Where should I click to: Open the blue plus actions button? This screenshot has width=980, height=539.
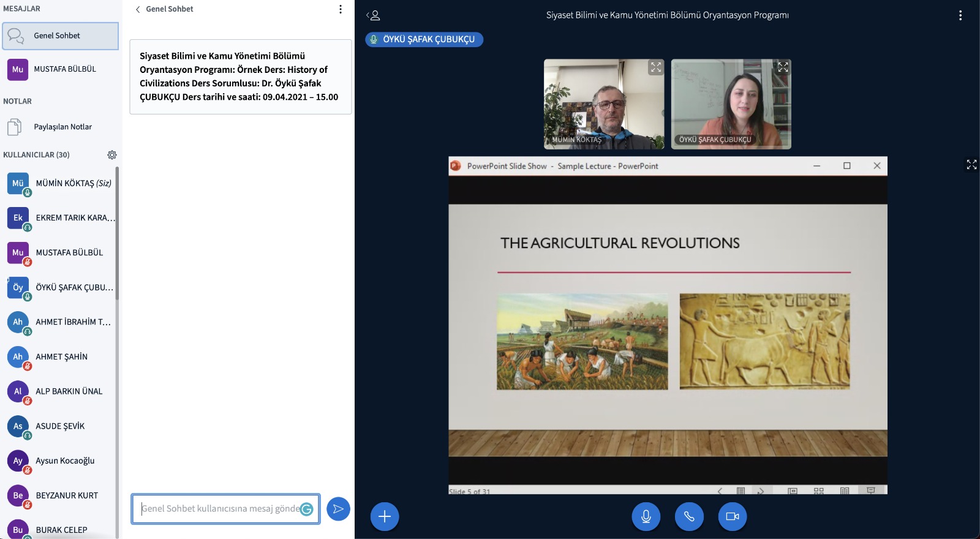[x=385, y=516]
